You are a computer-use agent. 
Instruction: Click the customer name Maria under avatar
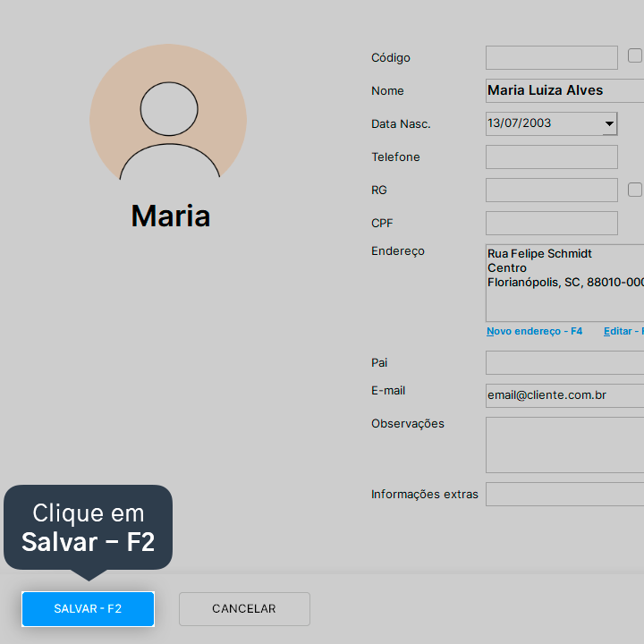coord(171,216)
